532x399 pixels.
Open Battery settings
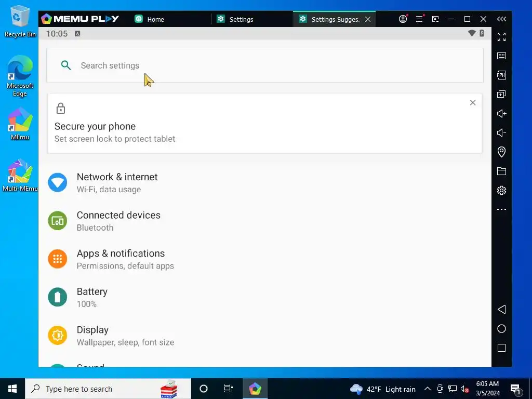coord(265,297)
